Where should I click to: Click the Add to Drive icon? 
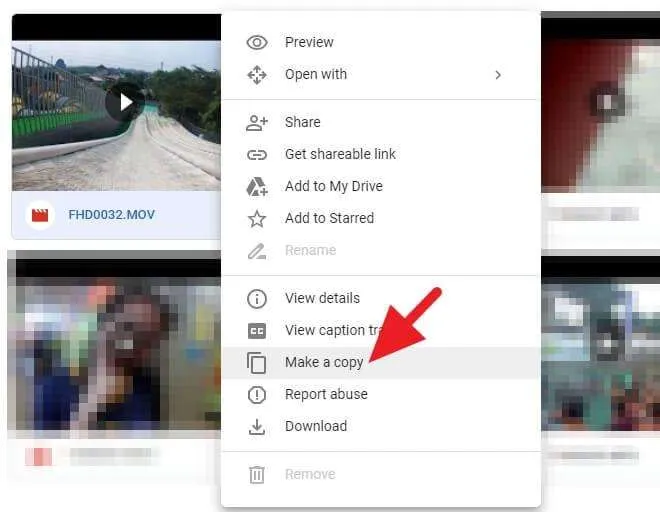[257, 187]
